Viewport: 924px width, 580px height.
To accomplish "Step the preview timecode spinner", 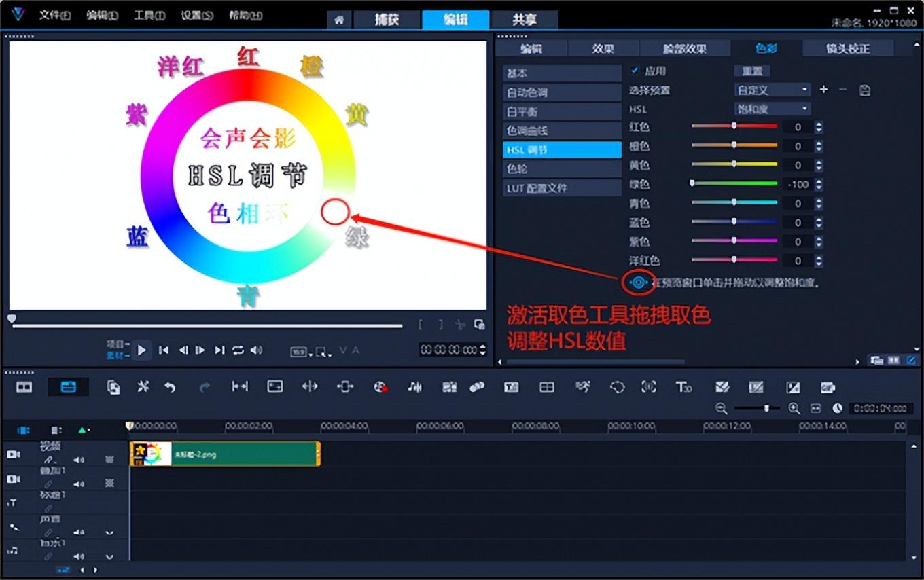I will tap(483, 350).
